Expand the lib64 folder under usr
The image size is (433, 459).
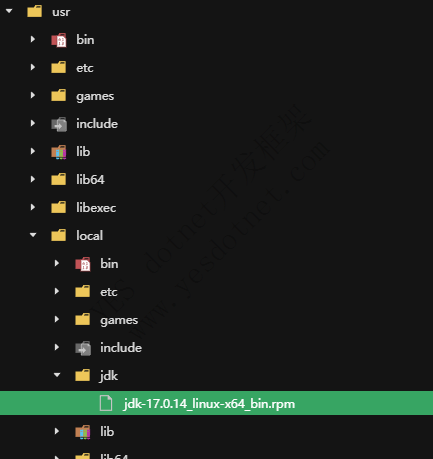[x=33, y=179]
